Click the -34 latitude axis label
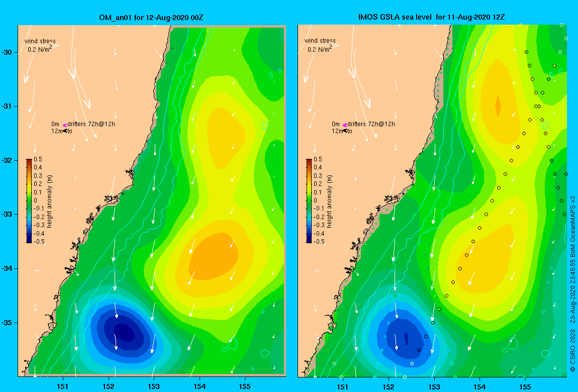The width and height of the screenshot is (578, 392). [x=8, y=268]
